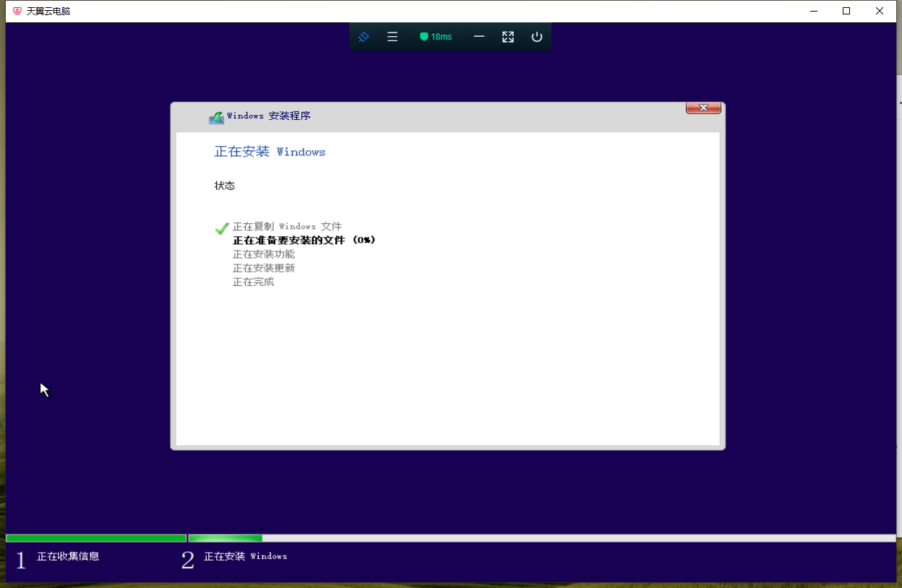The height and width of the screenshot is (588, 902).
Task: Click the 正在安装功能 step text
Action: pyautogui.click(x=264, y=254)
